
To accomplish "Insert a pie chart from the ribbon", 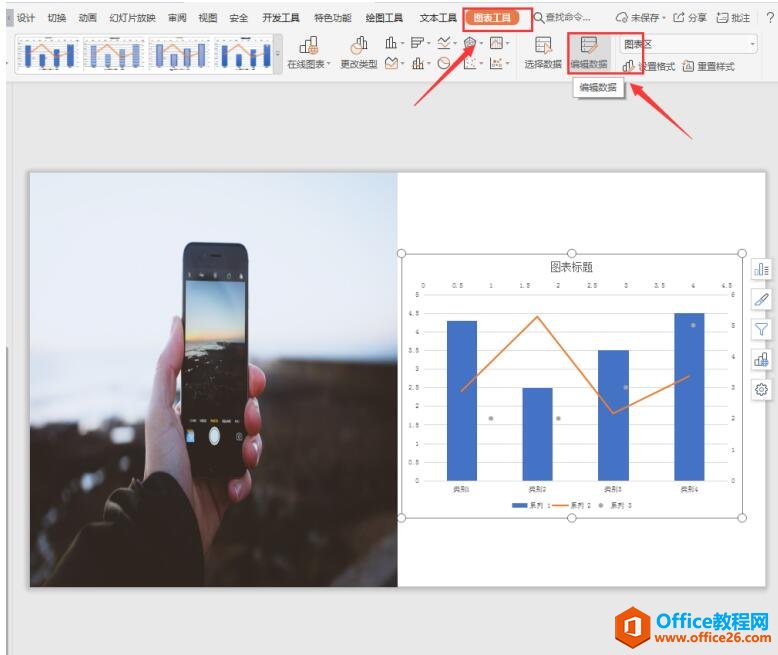I will coord(444,63).
